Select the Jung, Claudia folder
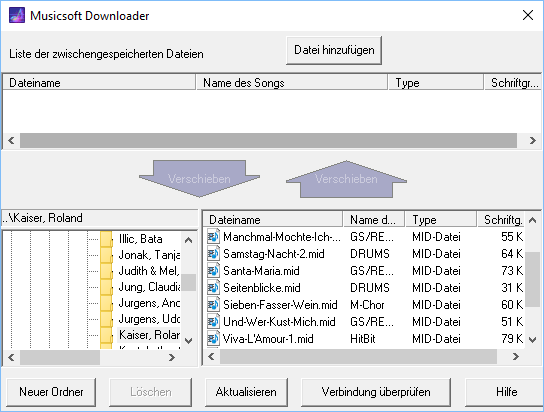This screenshot has height=412, width=544. (149, 287)
